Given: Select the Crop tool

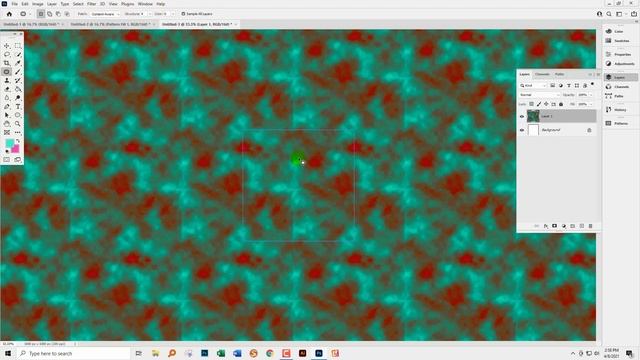Looking at the screenshot, I should coord(7,63).
